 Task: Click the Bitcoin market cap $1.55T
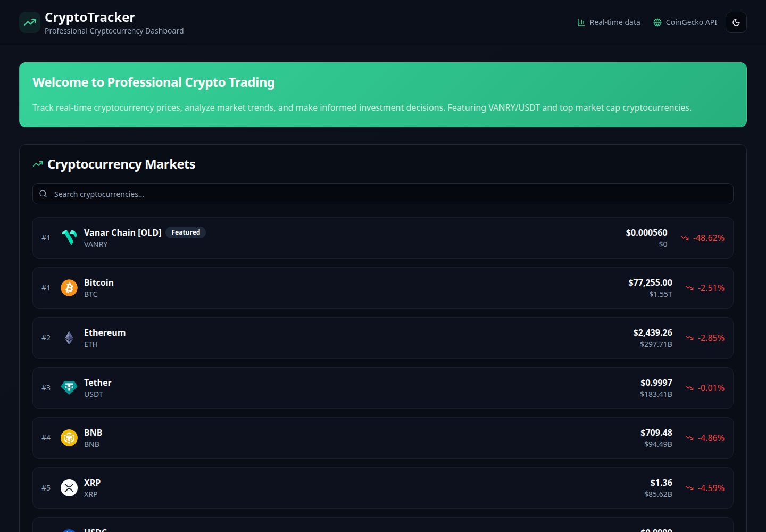tap(661, 294)
